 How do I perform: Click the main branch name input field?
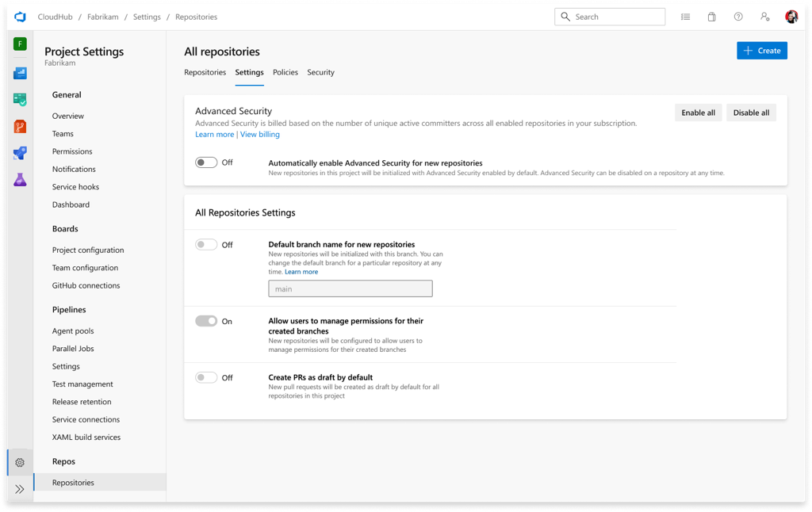click(350, 288)
